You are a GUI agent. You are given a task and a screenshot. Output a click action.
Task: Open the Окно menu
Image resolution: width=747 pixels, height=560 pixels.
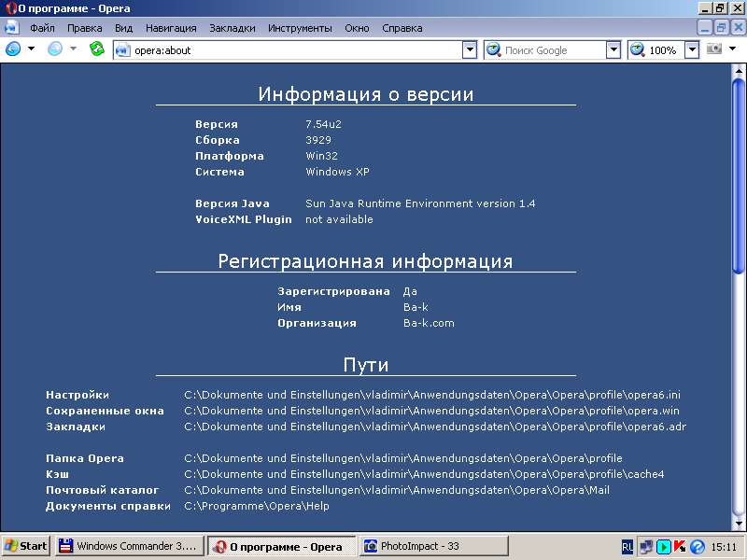click(358, 28)
